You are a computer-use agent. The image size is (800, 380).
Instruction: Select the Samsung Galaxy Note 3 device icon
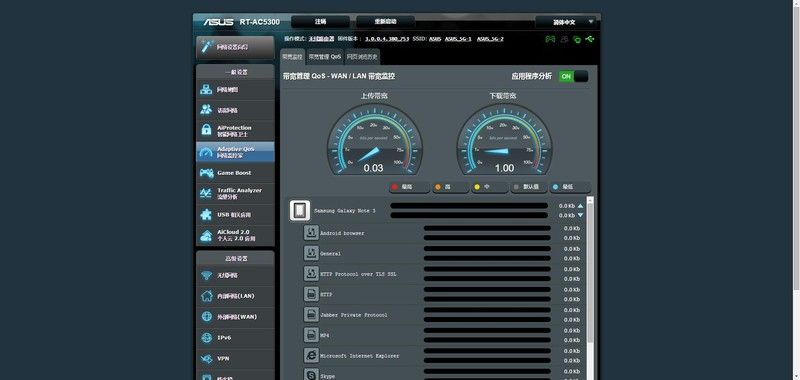point(300,210)
